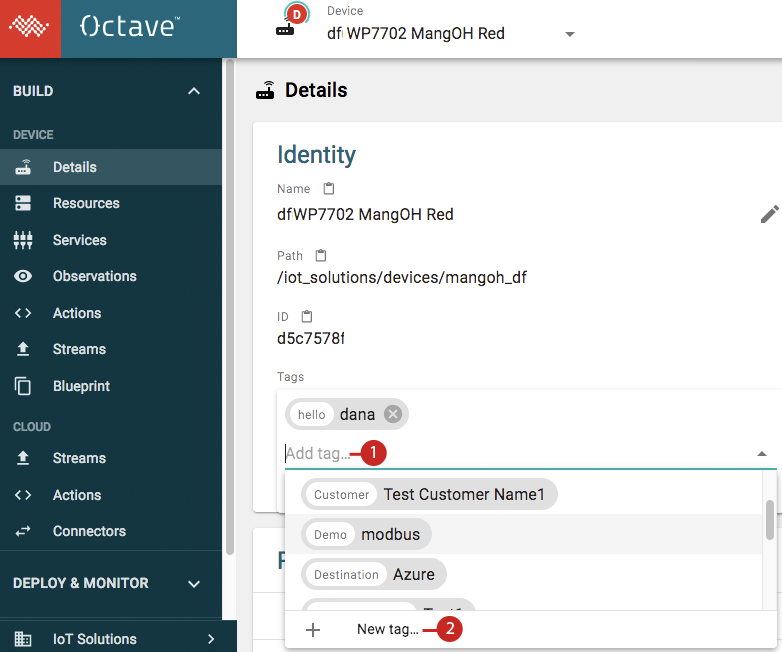Viewport: 782px width, 652px height.
Task: Click the Sierra Wireless logo icon
Action: pos(30,28)
